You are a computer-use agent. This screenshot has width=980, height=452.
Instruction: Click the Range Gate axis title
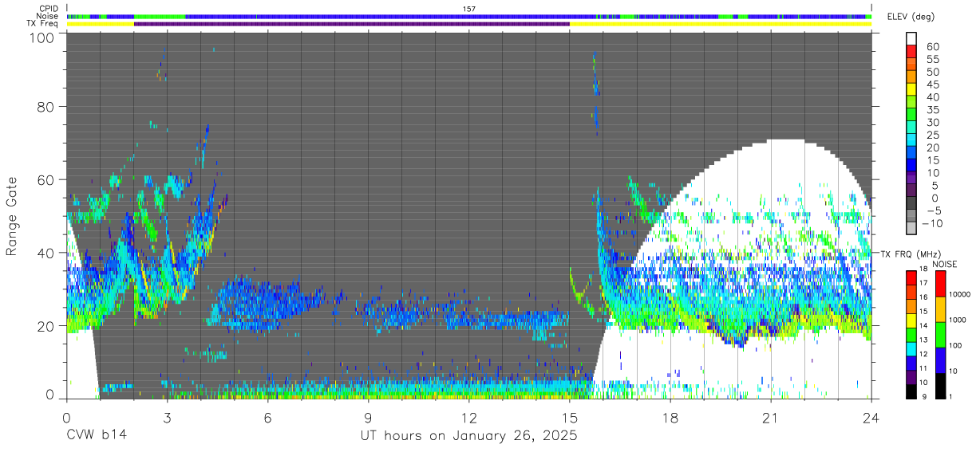tap(12, 216)
